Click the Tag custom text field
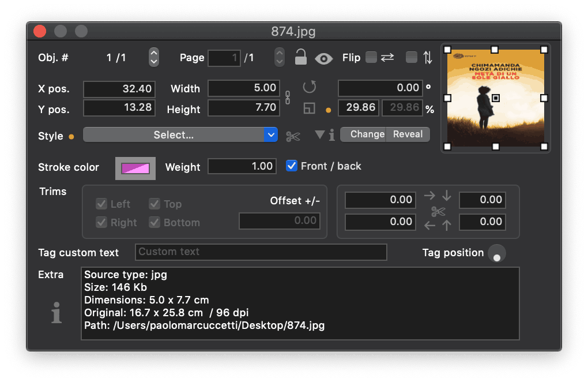 [261, 252]
